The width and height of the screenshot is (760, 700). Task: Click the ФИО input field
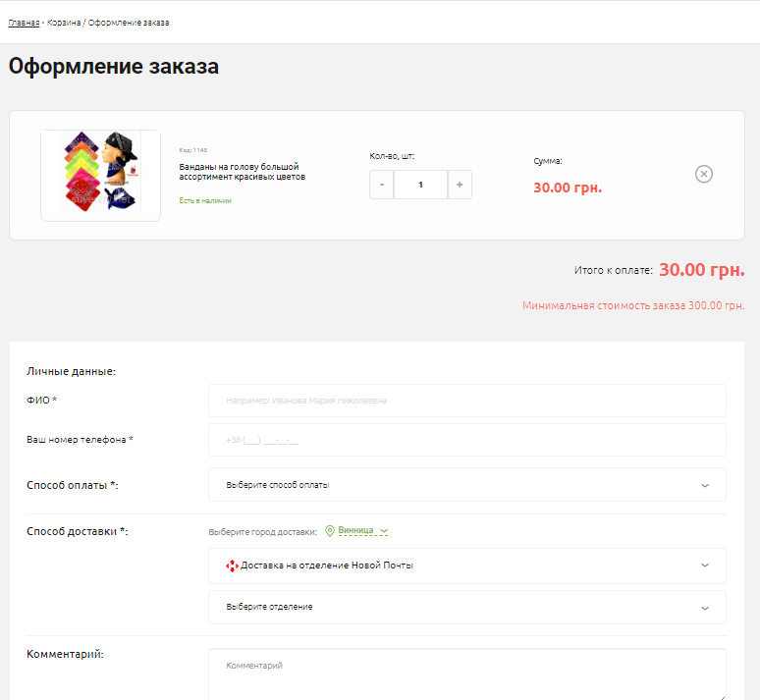tap(467, 401)
